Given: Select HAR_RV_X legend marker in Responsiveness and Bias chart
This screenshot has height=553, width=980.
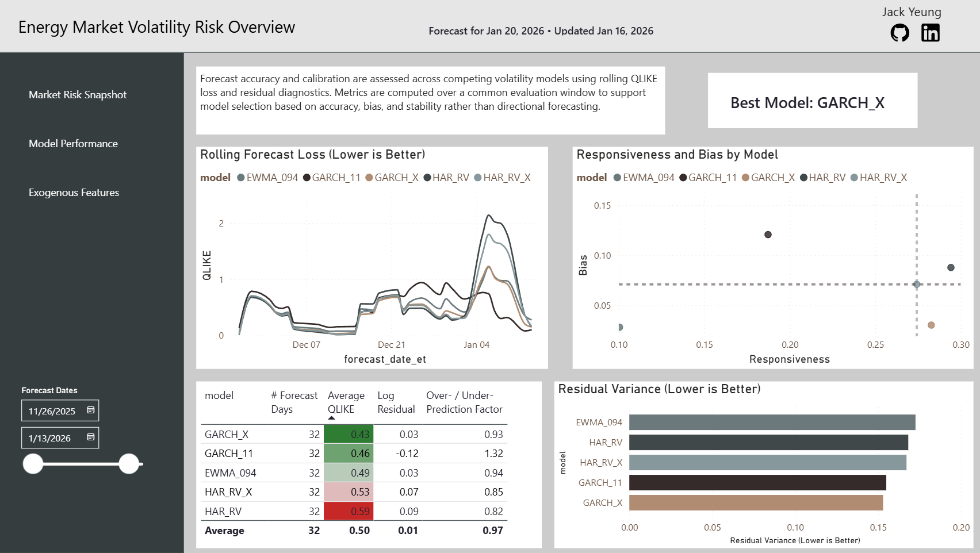Looking at the screenshot, I should pyautogui.click(x=854, y=178).
